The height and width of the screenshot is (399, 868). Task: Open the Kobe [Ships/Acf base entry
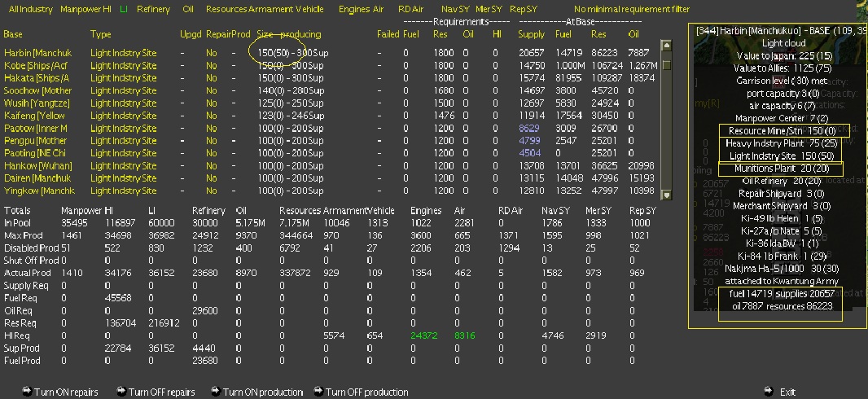pos(37,66)
